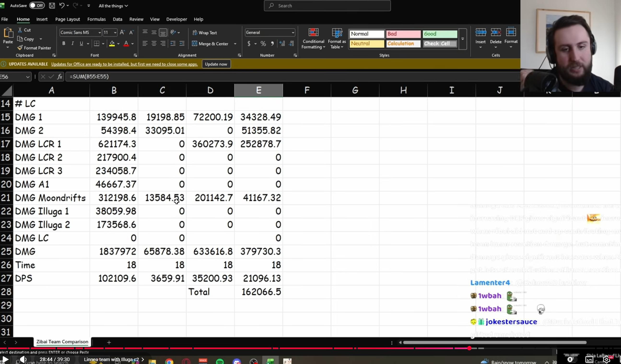This screenshot has width=621, height=364.
Task: Toggle Italic formatting
Action: 72,44
